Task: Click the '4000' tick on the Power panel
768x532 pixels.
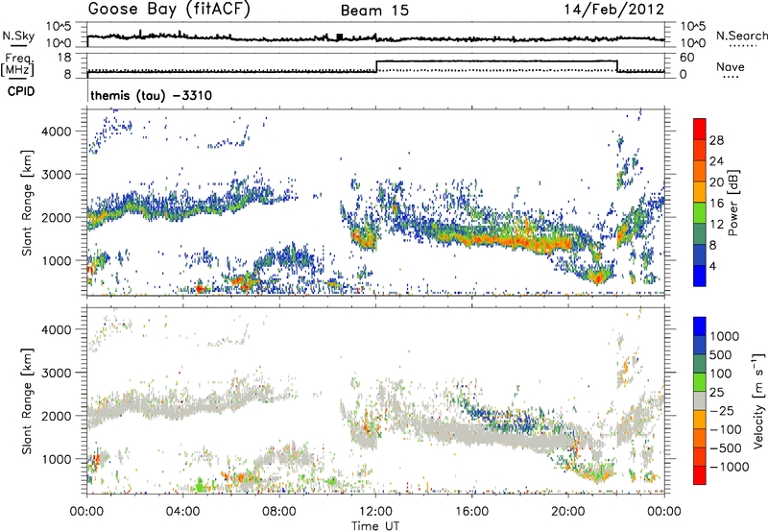Action: pos(56,132)
